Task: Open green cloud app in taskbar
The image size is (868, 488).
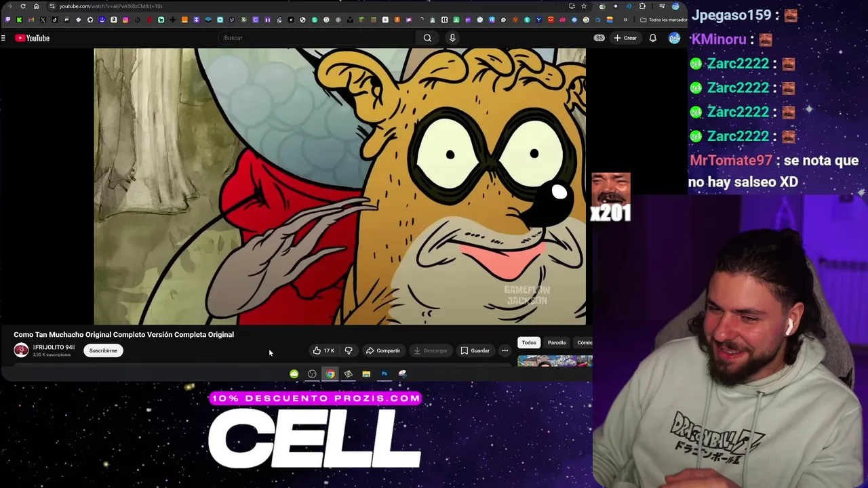Action: [294, 374]
